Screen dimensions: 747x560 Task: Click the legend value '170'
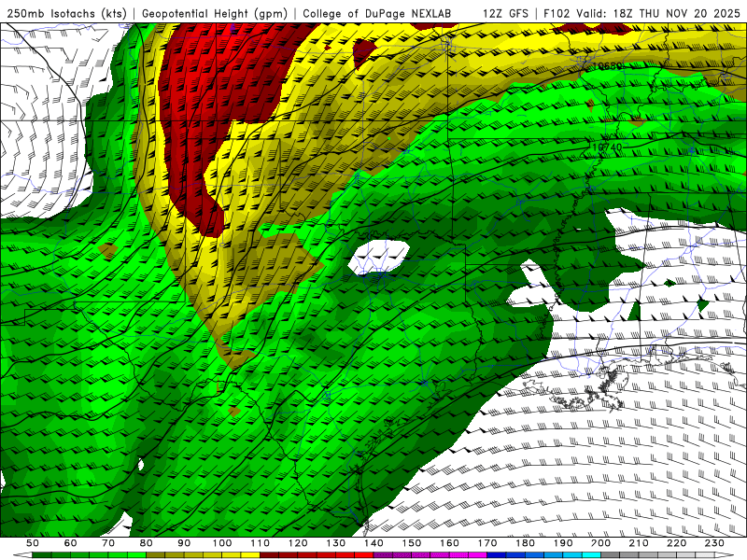point(487,543)
